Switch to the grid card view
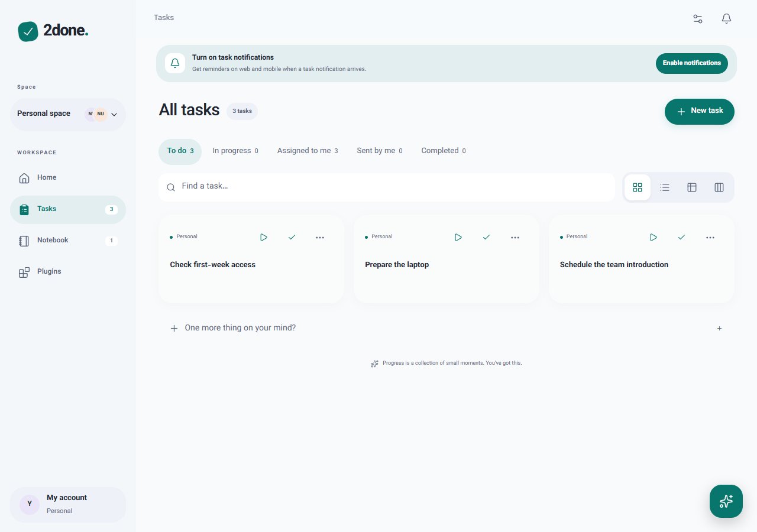 [638, 187]
